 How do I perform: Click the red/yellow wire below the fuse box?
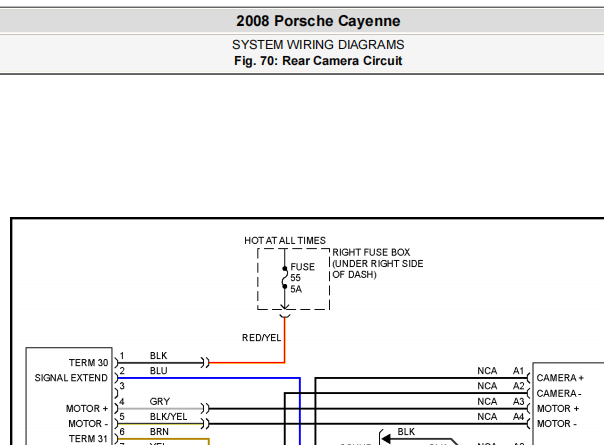[285, 339]
